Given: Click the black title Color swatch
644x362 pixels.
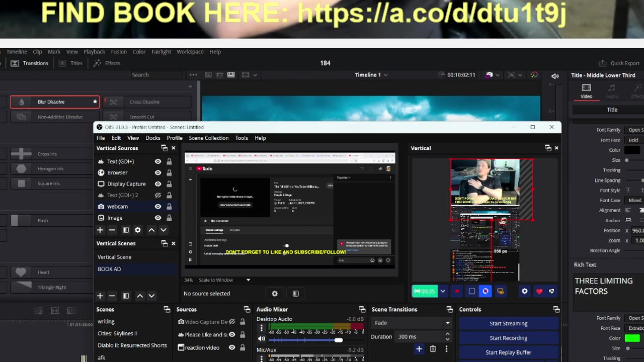Looking at the screenshot, I should [x=632, y=150].
